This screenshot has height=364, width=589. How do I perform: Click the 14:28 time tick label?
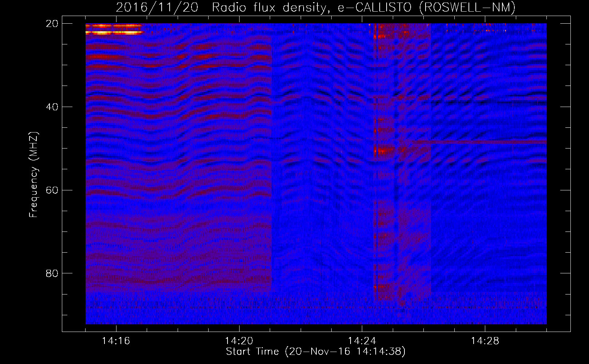(x=485, y=341)
